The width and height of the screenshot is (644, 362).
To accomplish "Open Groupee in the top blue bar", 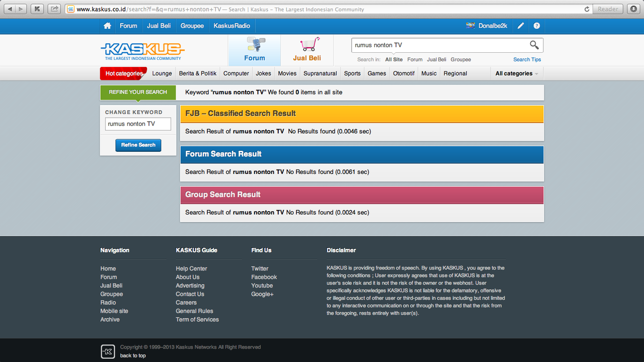I will point(192,26).
